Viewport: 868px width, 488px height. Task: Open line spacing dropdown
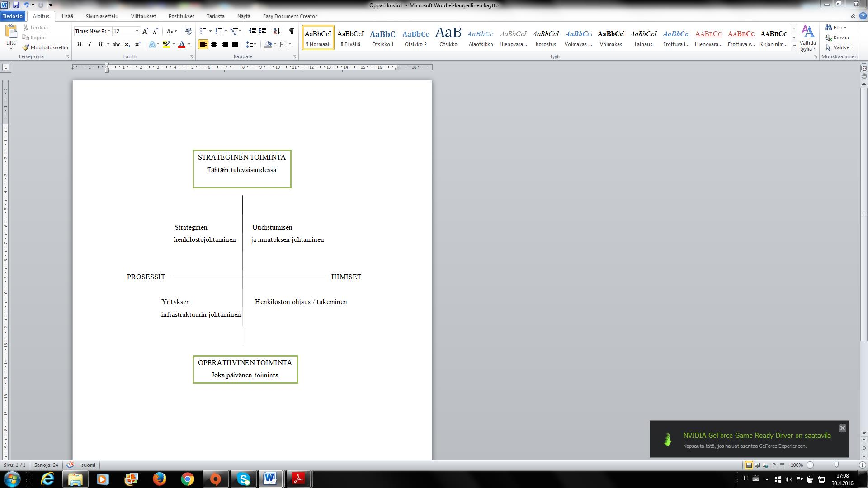[251, 44]
